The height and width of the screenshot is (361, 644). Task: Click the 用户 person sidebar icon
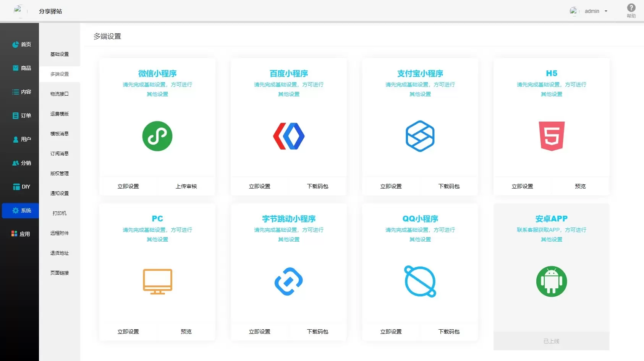pos(16,139)
